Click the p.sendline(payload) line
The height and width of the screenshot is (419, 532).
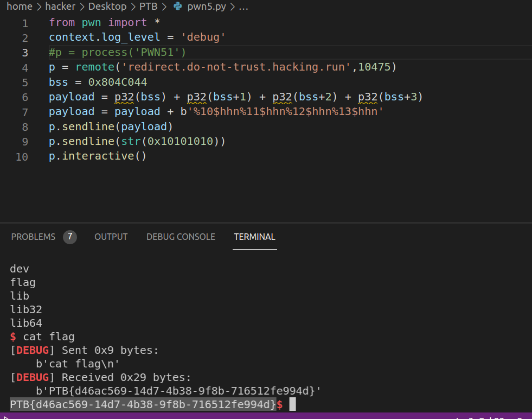pos(111,126)
